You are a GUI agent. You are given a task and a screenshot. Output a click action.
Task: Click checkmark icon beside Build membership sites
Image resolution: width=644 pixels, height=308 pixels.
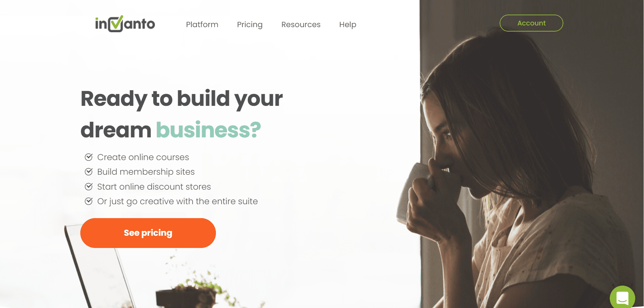coord(89,172)
